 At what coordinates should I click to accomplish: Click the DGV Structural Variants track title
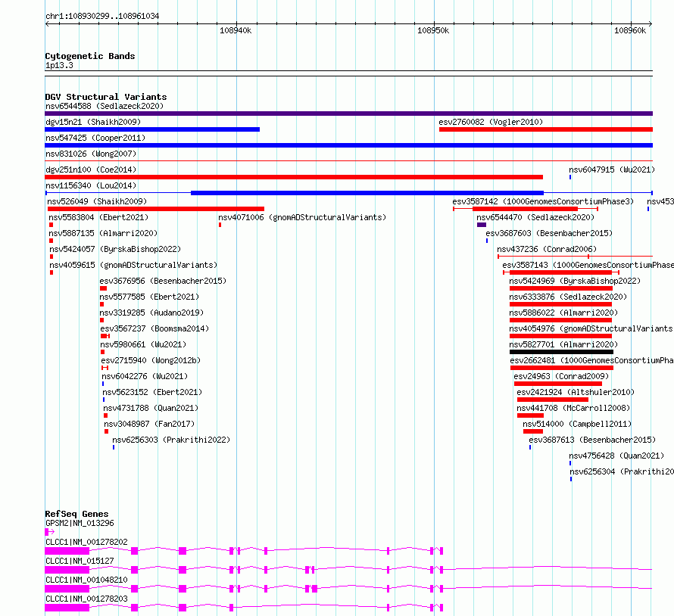click(x=106, y=97)
